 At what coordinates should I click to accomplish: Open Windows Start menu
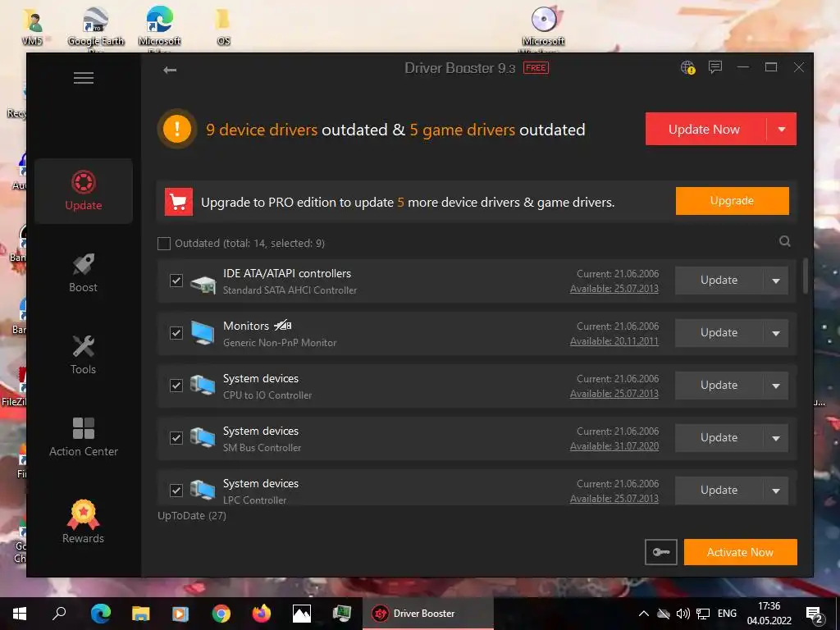click(20, 614)
